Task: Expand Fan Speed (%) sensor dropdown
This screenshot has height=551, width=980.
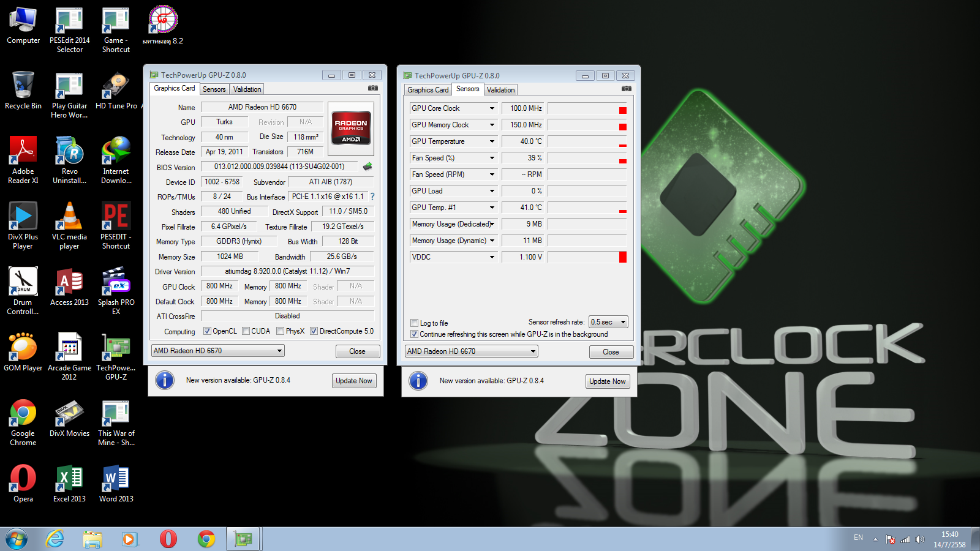Action: (x=492, y=158)
